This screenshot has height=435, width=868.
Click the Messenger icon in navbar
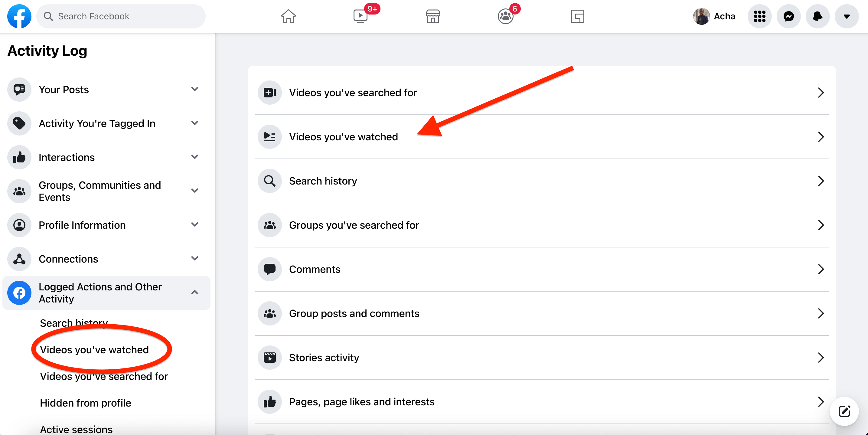point(789,16)
